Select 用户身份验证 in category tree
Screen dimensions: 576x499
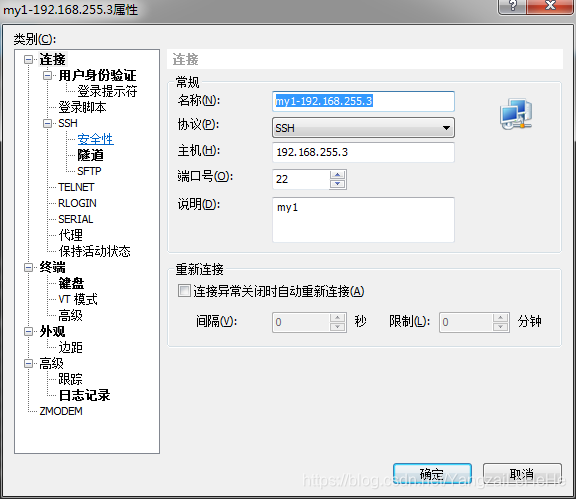[x=97, y=75]
